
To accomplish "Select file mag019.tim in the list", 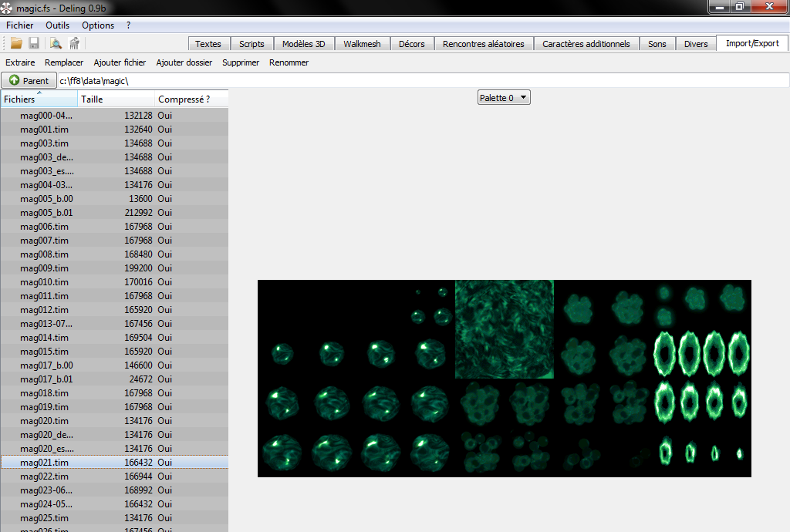I will point(114,406).
